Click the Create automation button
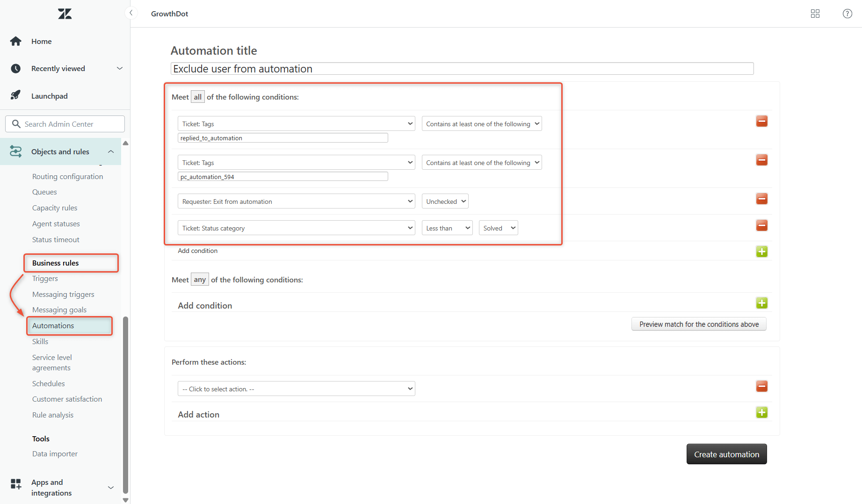 click(x=726, y=454)
